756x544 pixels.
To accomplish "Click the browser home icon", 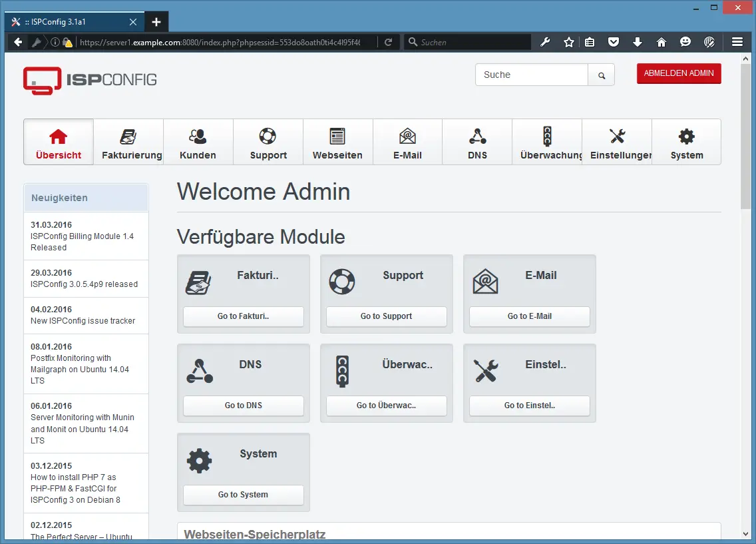I will [661, 43].
